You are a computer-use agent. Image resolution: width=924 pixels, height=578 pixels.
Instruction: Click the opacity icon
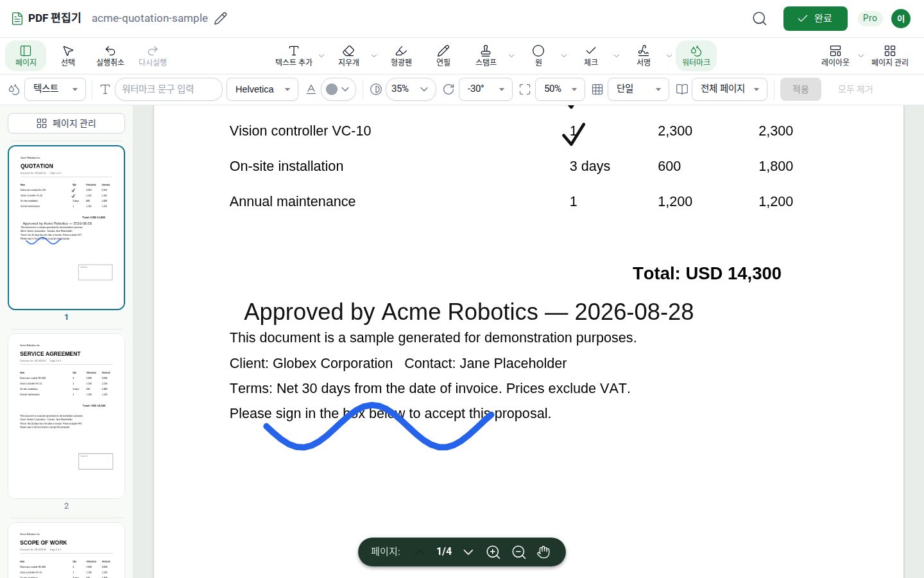click(x=376, y=89)
